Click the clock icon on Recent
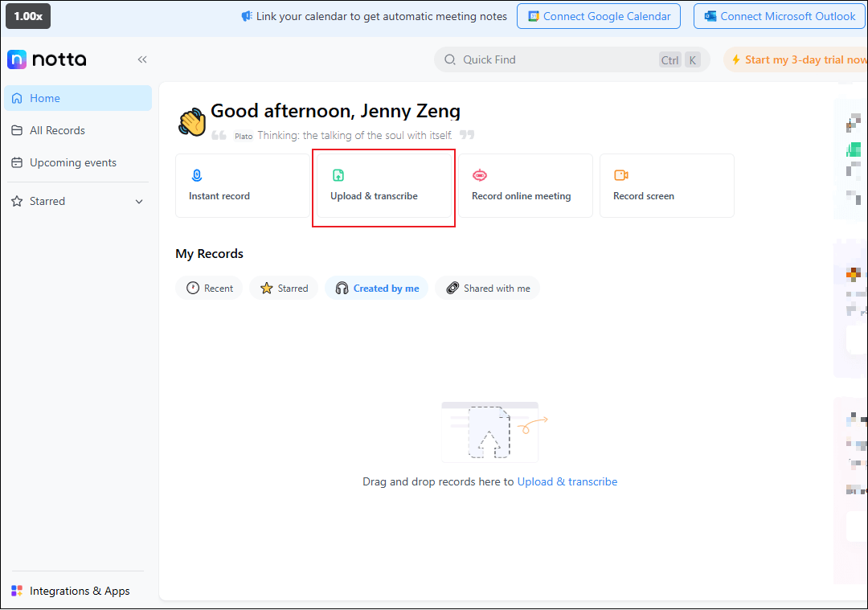 coord(193,288)
